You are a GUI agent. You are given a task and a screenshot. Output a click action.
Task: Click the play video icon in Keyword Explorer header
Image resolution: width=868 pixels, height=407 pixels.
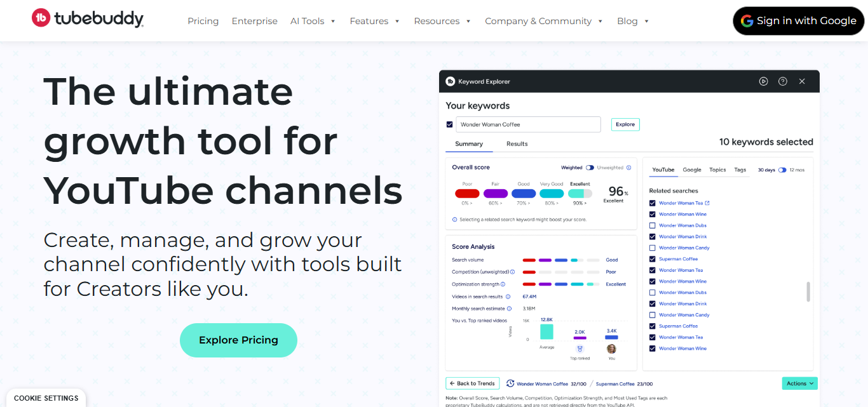point(764,81)
